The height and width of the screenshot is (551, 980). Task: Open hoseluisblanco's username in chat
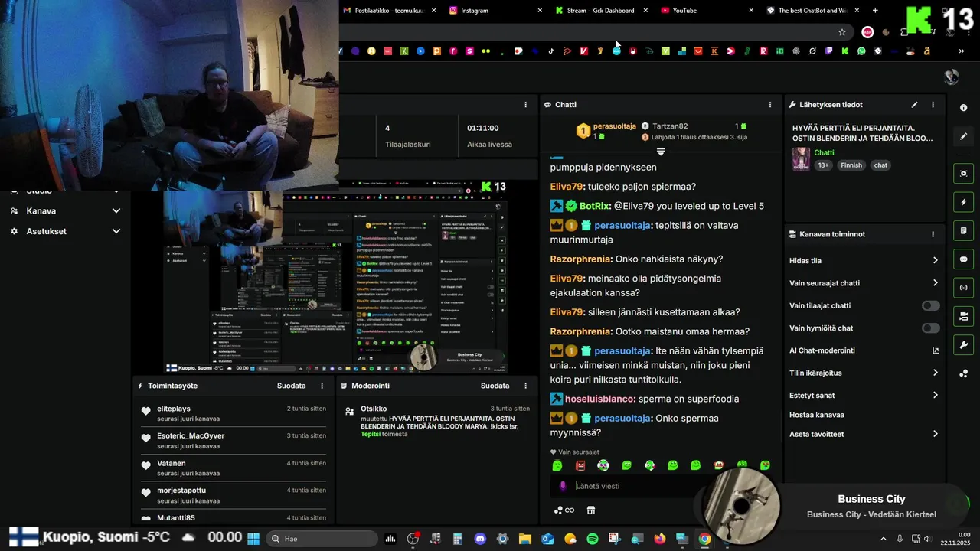click(599, 399)
